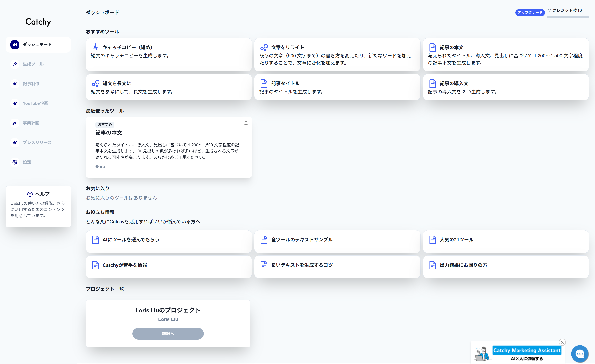Open the AIにツールを選んでもらう link

(169, 241)
